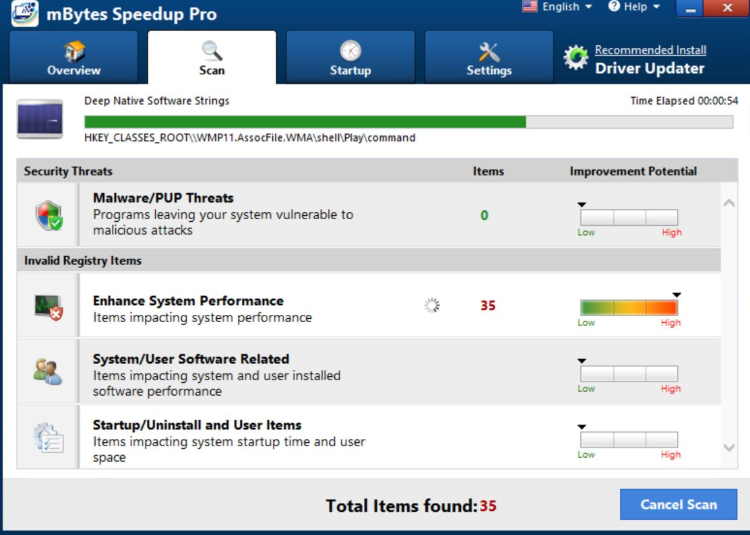The image size is (750, 535).
Task: Click the Enhance System Performance monitor icon
Action: click(x=48, y=307)
